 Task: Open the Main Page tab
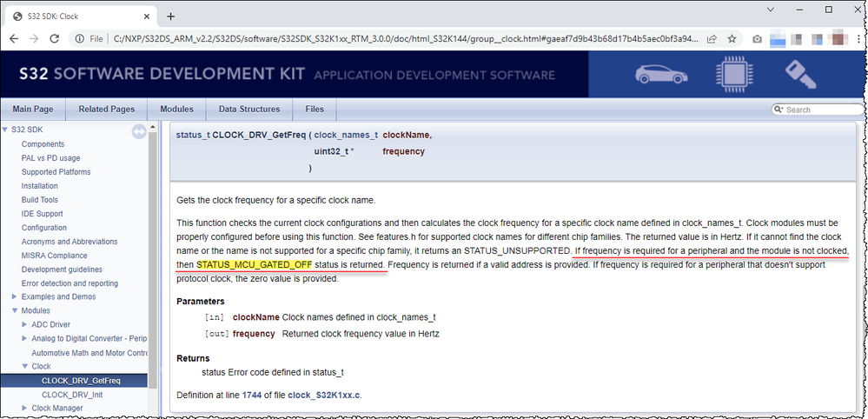(33, 109)
